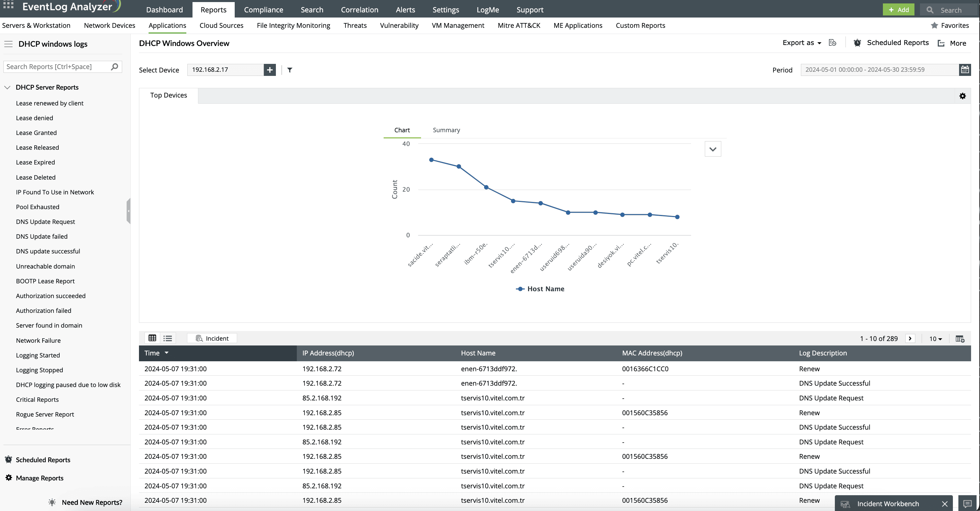Toggle the sidebar hamburger menu

coord(8,44)
